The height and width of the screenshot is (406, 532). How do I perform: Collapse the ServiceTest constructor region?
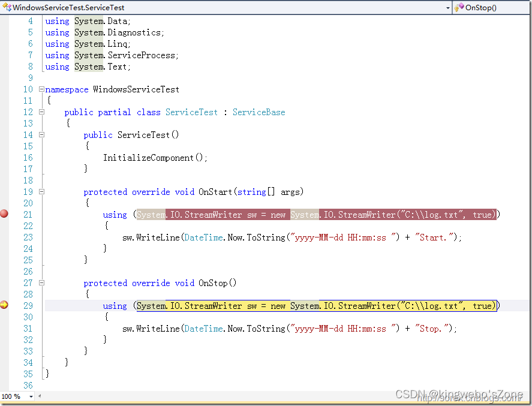(40, 134)
